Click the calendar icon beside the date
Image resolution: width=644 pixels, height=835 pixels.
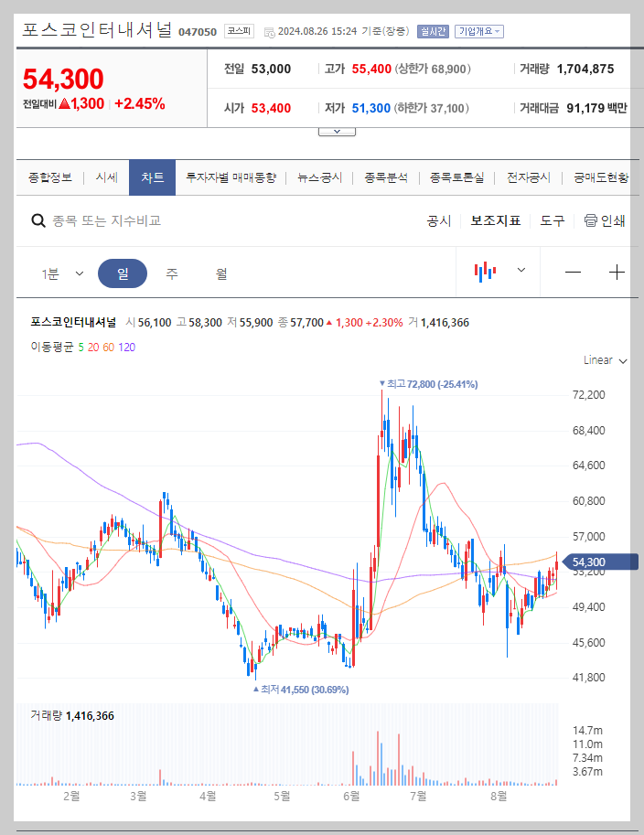(x=268, y=30)
